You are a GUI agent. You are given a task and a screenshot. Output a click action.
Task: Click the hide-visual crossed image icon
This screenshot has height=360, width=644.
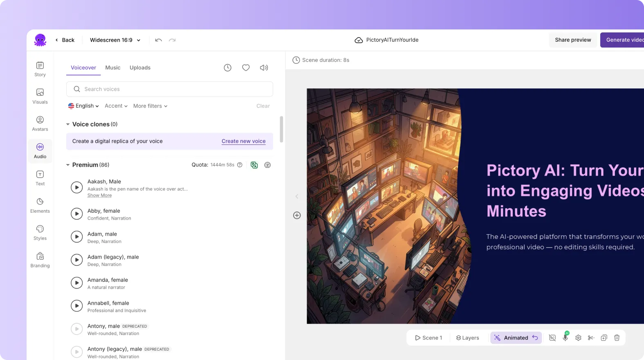(x=552, y=338)
